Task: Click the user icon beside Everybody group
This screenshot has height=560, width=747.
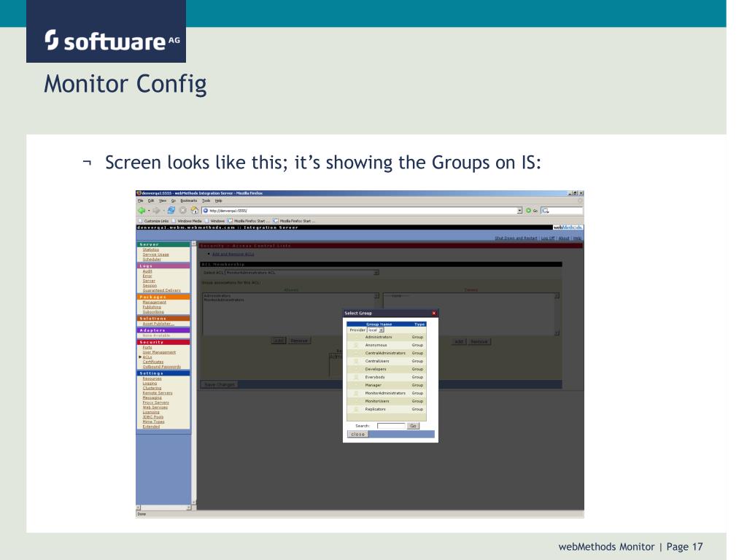Action: (x=356, y=377)
